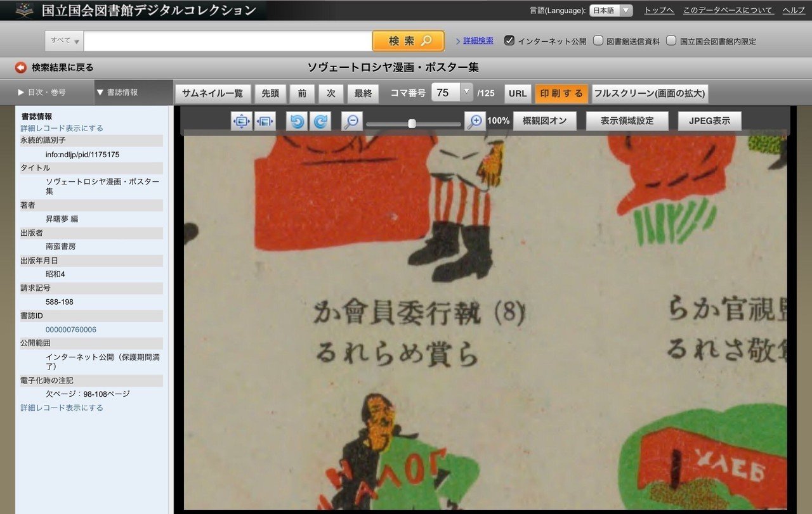The width and height of the screenshot is (812, 514).
Task: Go to next frame with 次
Action: click(331, 93)
